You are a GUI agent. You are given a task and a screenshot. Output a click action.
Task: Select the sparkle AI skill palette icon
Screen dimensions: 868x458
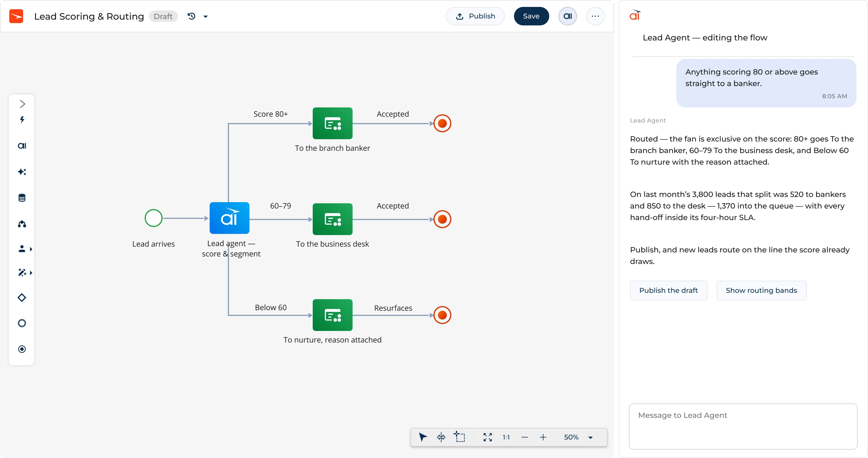pyautogui.click(x=22, y=172)
